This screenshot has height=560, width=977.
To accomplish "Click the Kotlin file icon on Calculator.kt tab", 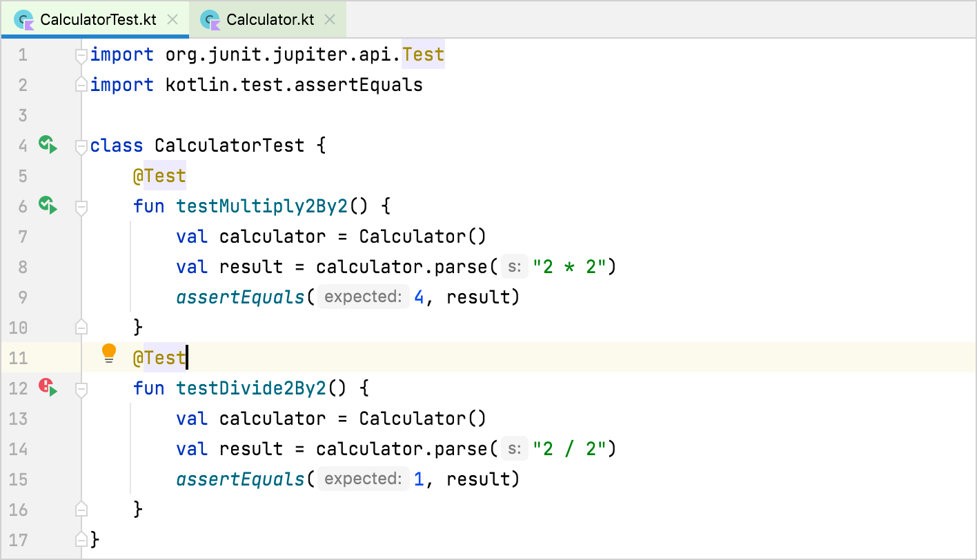I will tap(210, 20).
